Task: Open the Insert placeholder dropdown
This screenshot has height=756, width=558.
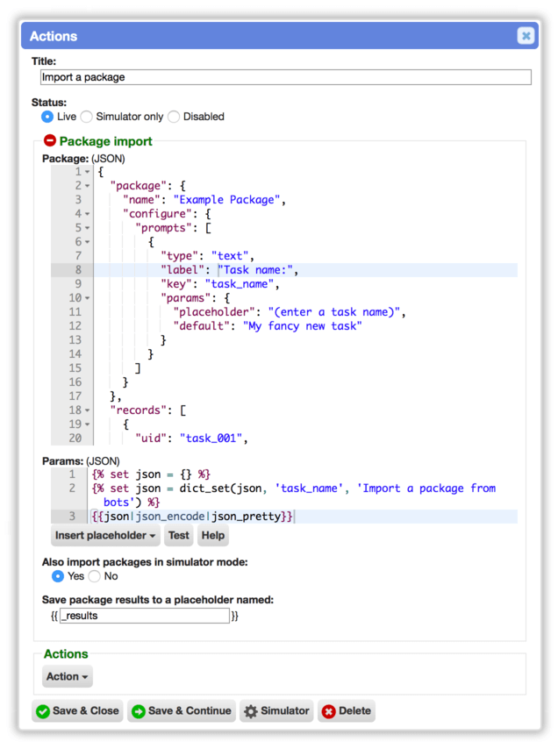Action: click(x=105, y=536)
